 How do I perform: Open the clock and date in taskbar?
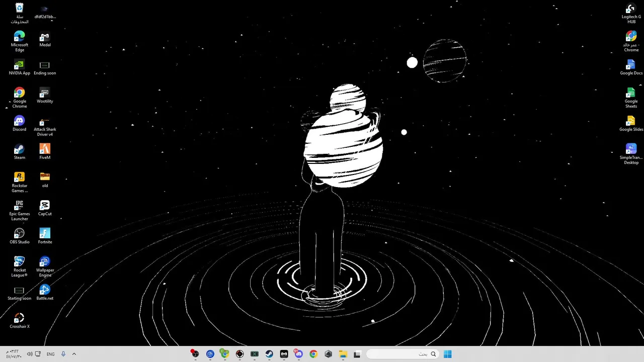click(13, 354)
